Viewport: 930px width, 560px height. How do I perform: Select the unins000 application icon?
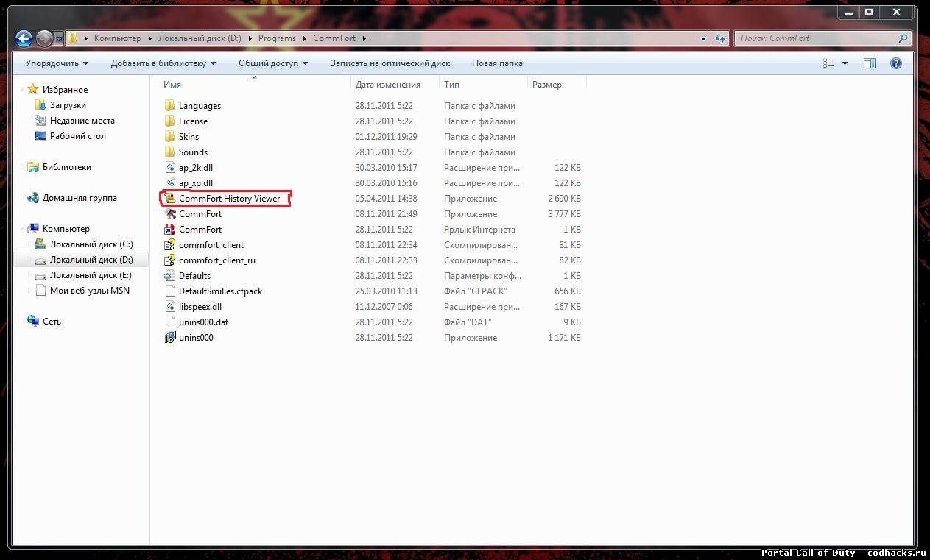pyautogui.click(x=170, y=338)
